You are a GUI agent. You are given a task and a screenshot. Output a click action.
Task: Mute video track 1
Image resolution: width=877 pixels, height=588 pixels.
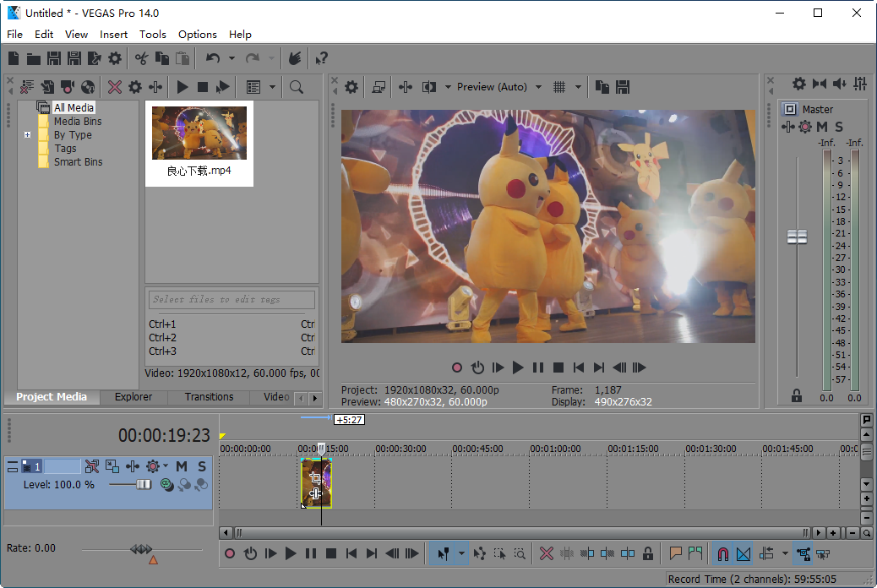182,466
